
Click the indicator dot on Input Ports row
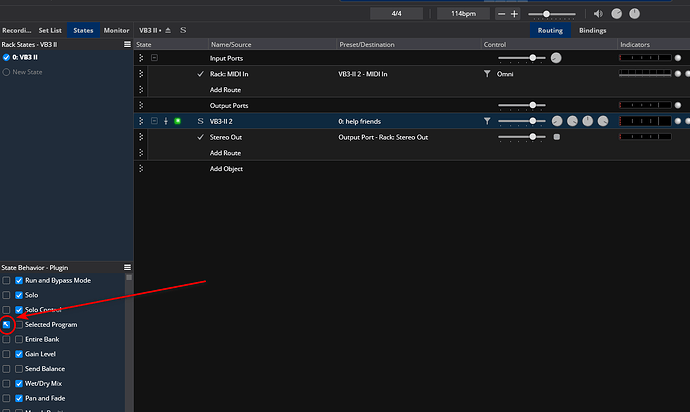(x=678, y=58)
